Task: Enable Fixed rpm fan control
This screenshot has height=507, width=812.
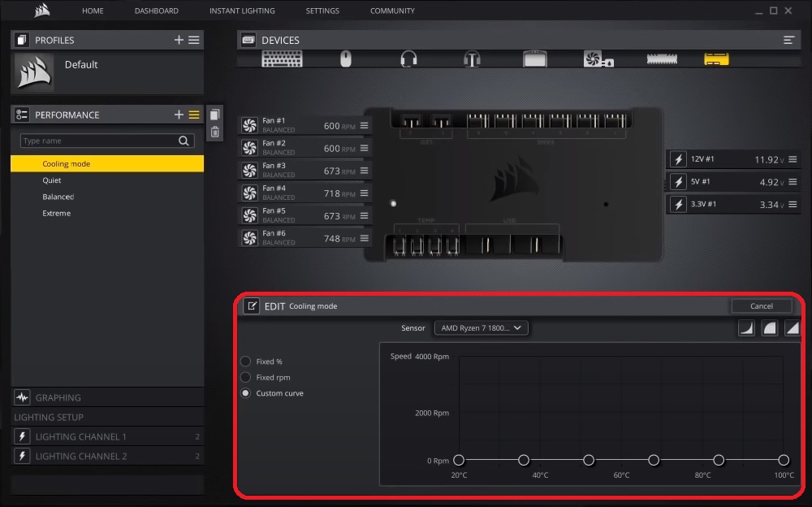Action: [245, 377]
